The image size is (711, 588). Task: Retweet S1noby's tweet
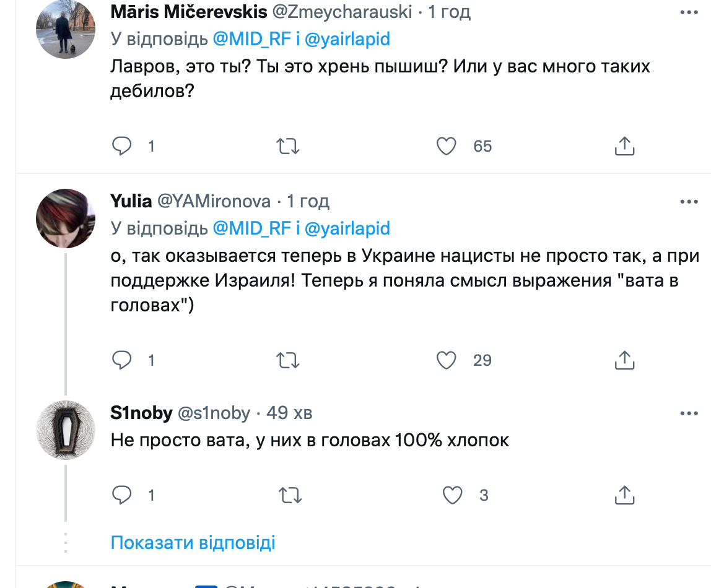point(287,495)
